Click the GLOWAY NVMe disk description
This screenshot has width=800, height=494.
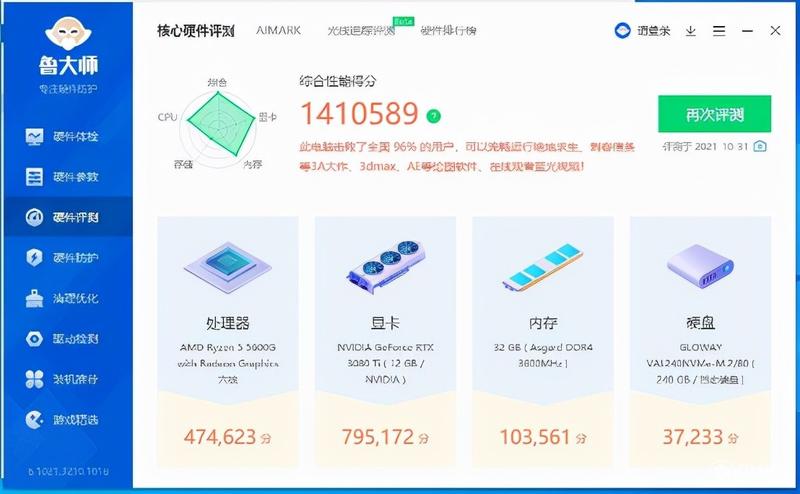click(x=700, y=363)
